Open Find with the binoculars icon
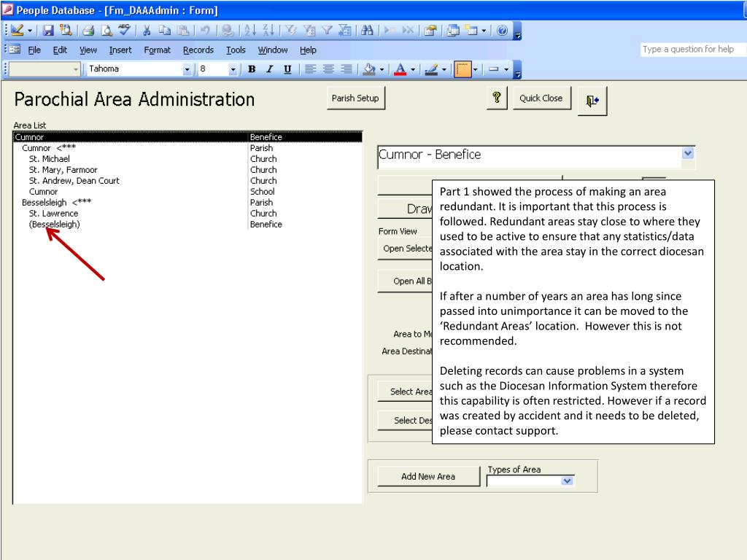Image resolution: width=747 pixels, height=560 pixels. point(367,31)
